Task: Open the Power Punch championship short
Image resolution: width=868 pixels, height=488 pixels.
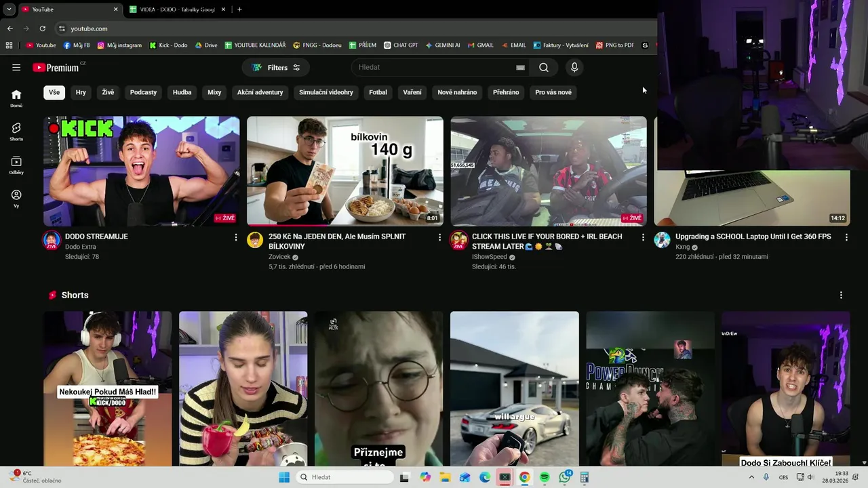Action: click(650, 389)
